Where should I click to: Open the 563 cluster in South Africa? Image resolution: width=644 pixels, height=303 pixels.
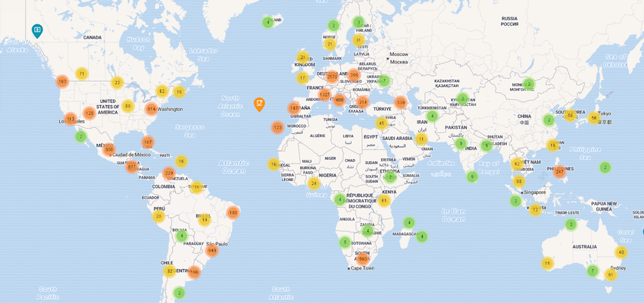click(x=363, y=259)
